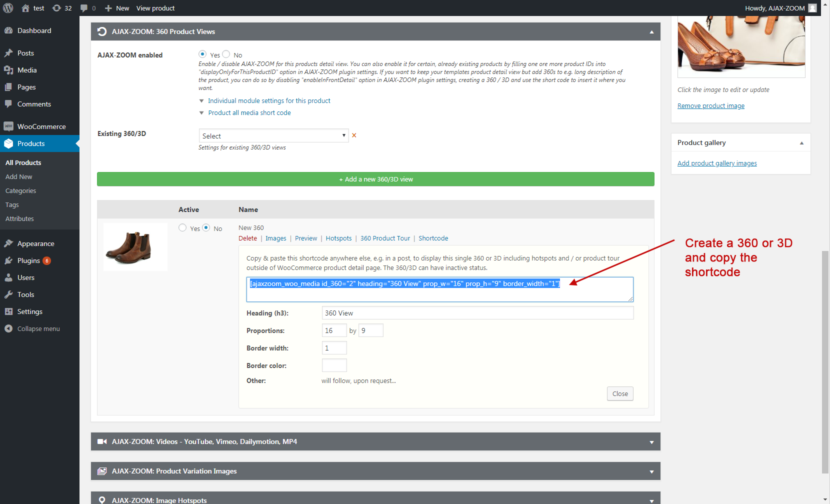Select No for AJAX-ZOOM enabled

coord(226,54)
